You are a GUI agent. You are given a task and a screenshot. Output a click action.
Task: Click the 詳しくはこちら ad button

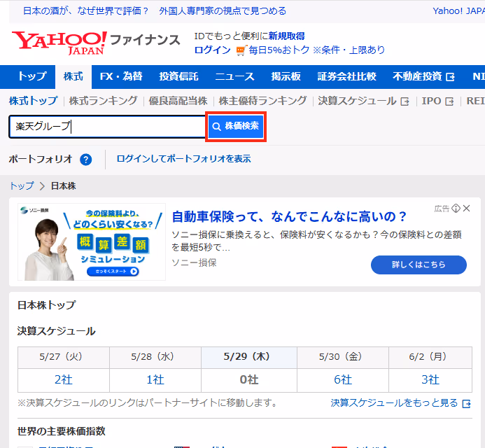(x=419, y=265)
